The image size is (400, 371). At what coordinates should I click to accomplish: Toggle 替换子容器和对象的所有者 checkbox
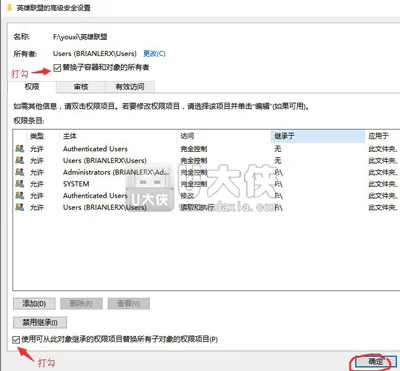[x=57, y=68]
